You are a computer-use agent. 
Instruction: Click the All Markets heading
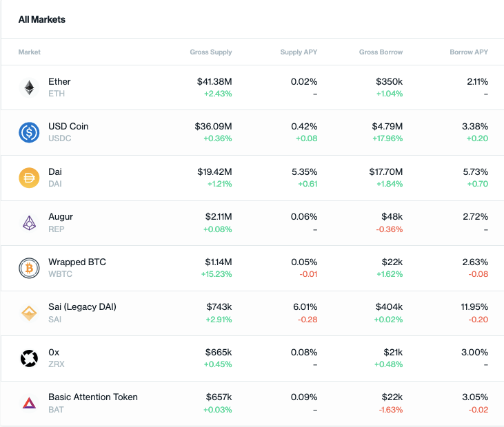coord(42,19)
